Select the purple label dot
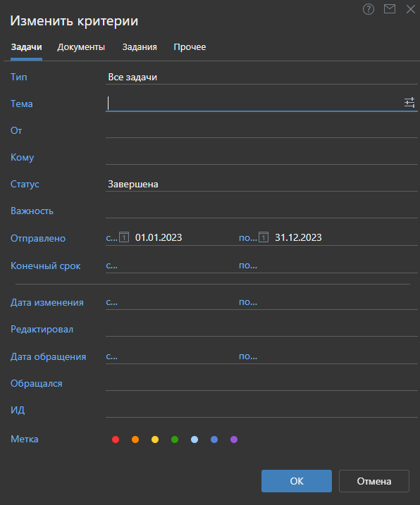Viewport: 420px width, 505px height. point(234,439)
